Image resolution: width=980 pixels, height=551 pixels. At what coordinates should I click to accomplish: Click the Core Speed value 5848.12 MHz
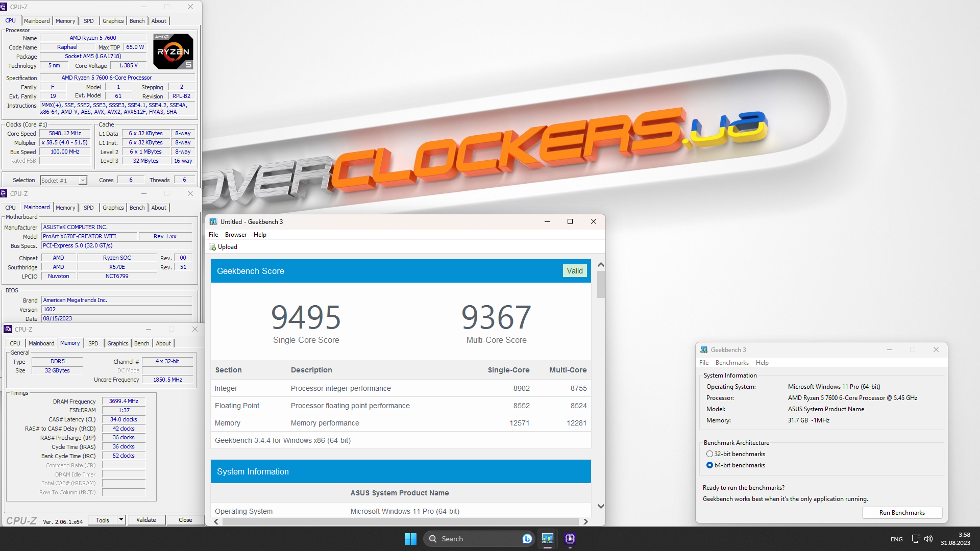pyautogui.click(x=65, y=134)
